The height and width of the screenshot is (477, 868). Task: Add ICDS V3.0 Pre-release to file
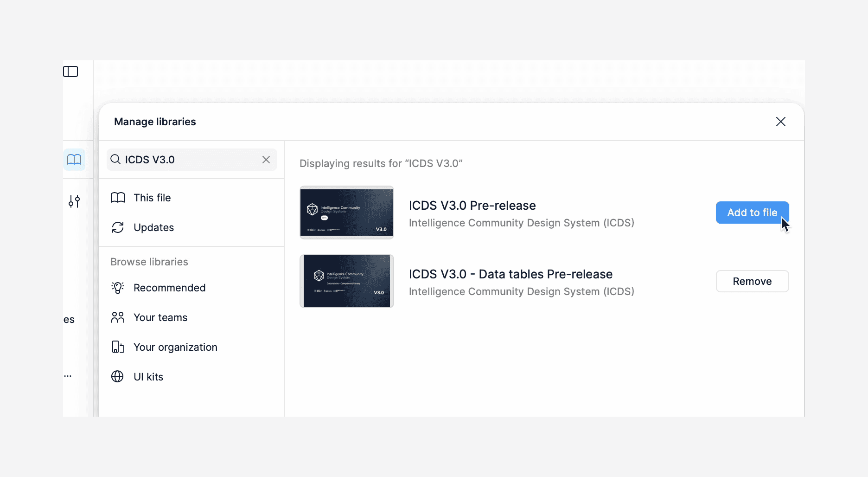[752, 213]
